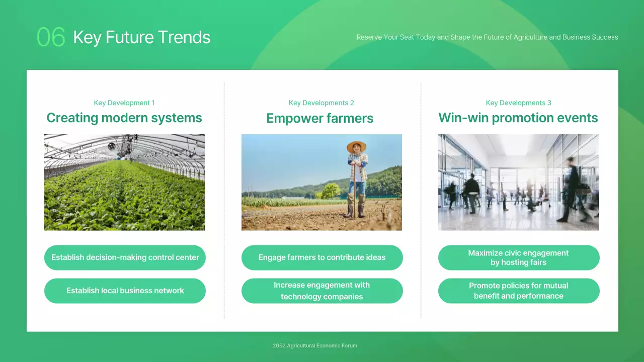Click the "Maximize civic engagement by hosting fairs" button
The width and height of the screenshot is (644, 362).
(518, 257)
